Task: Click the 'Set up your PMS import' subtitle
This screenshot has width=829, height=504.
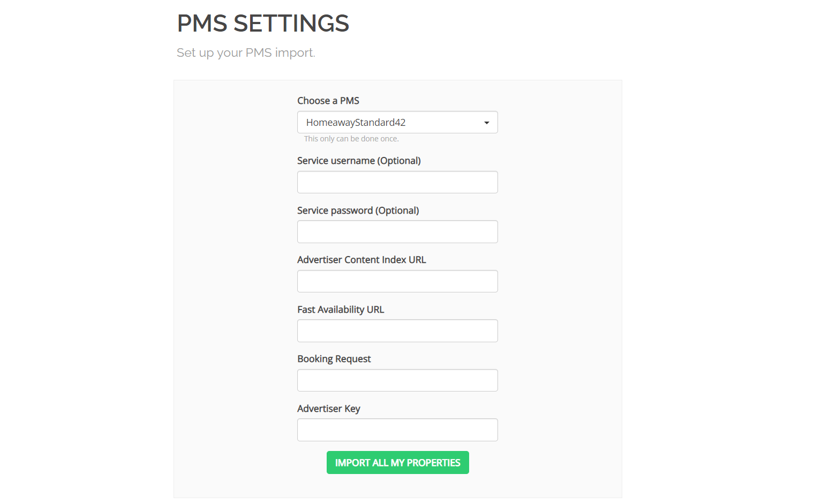Action: 246,52
